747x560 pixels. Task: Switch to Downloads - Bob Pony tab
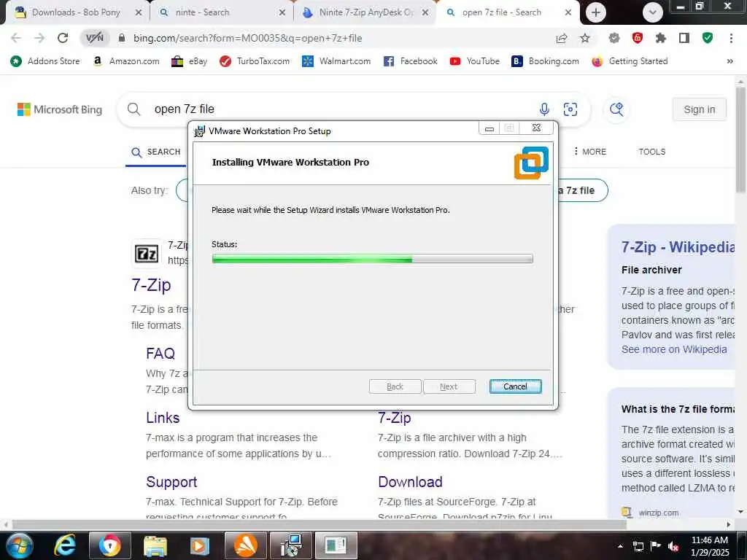[77, 12]
